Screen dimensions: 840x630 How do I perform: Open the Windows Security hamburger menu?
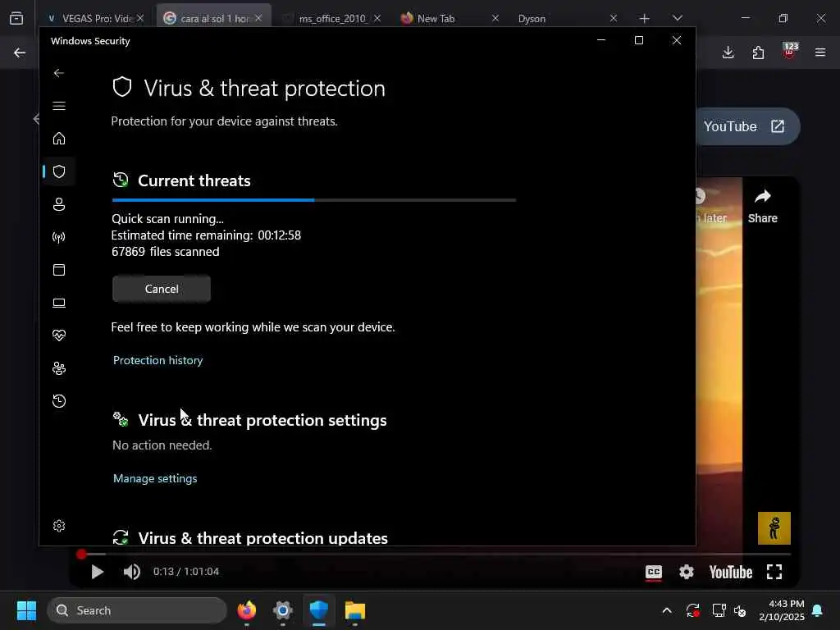click(59, 106)
